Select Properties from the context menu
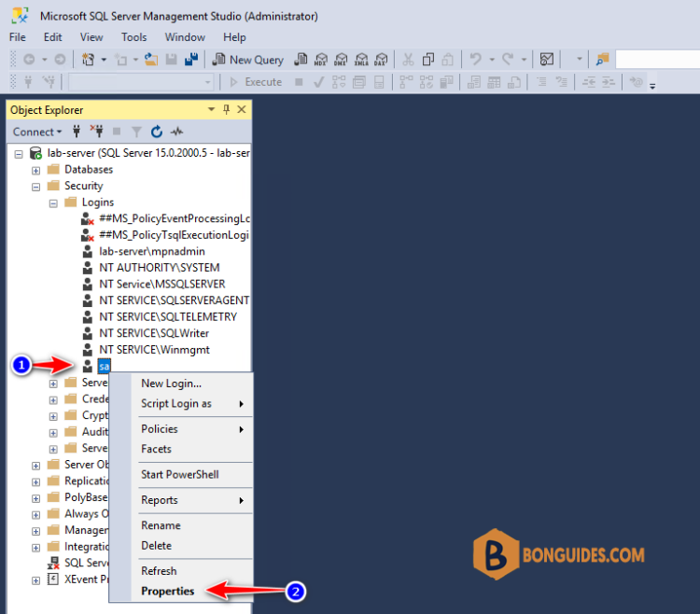This screenshot has width=700, height=614. [168, 591]
